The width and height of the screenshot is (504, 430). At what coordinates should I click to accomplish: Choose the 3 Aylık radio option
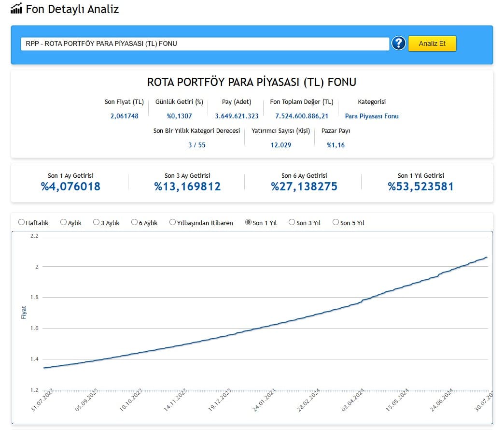tap(96, 222)
